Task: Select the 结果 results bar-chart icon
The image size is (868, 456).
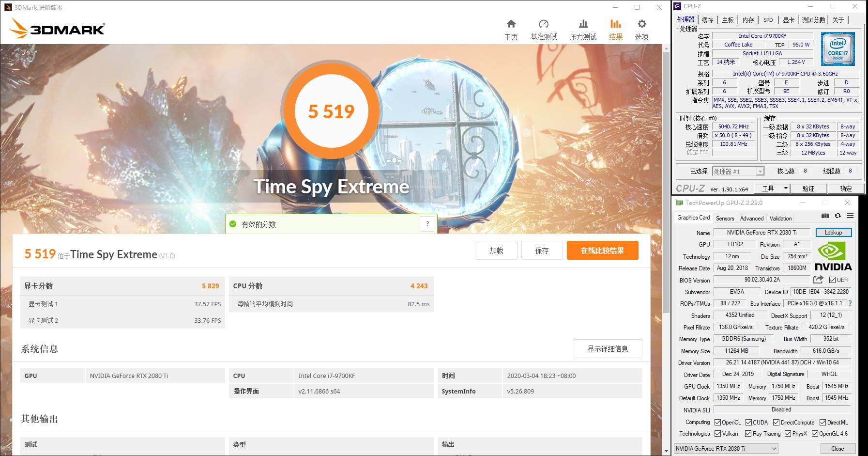Action: click(615, 24)
